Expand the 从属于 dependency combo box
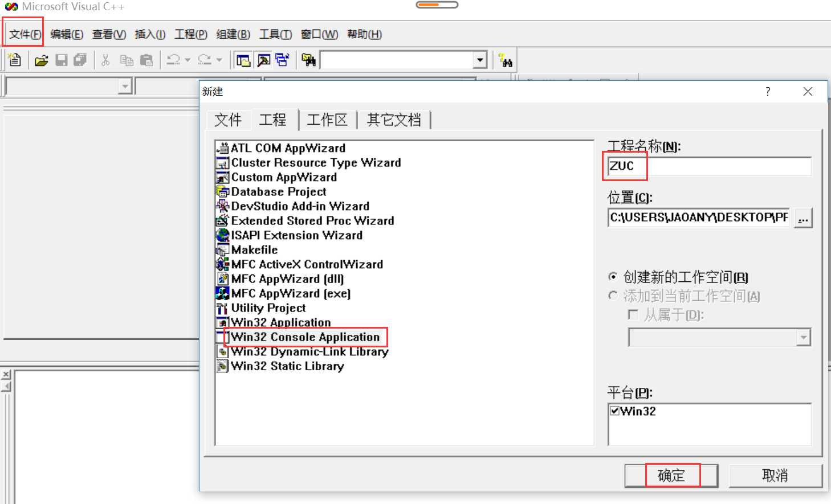Viewport: 831px width, 504px height. coord(804,338)
